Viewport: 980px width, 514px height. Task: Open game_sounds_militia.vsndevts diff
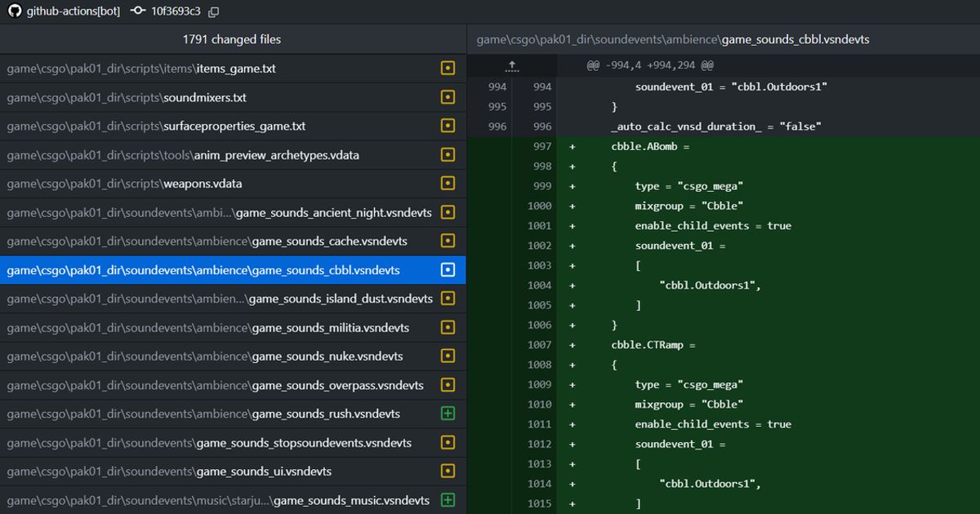[x=233, y=327]
